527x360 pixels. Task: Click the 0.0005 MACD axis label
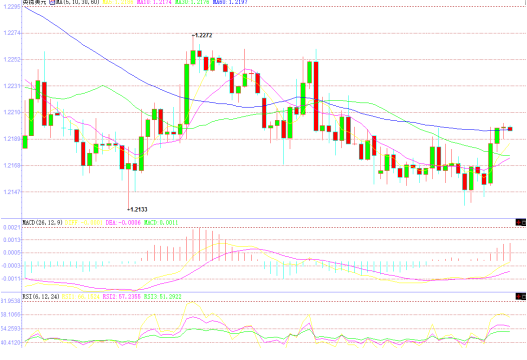pyautogui.click(x=12, y=253)
